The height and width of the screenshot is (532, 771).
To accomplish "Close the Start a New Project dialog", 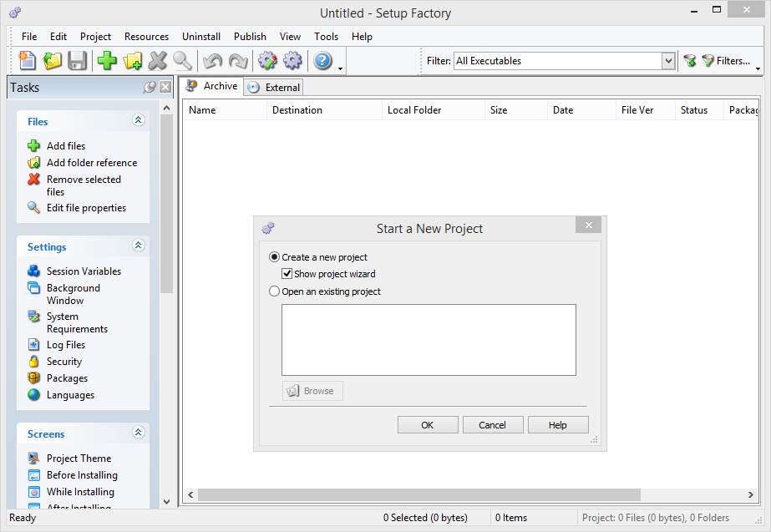I will (x=588, y=225).
